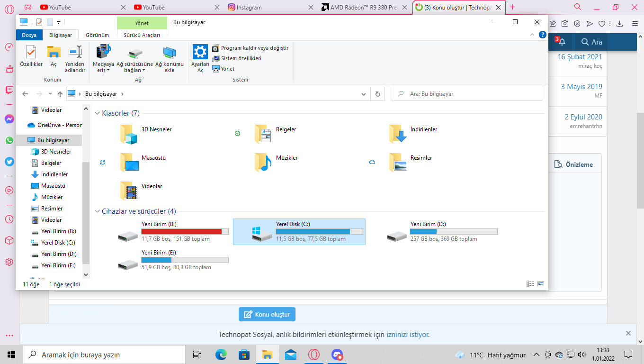
Task: Open Opera easy setup sliders icon
Action: tap(635, 24)
